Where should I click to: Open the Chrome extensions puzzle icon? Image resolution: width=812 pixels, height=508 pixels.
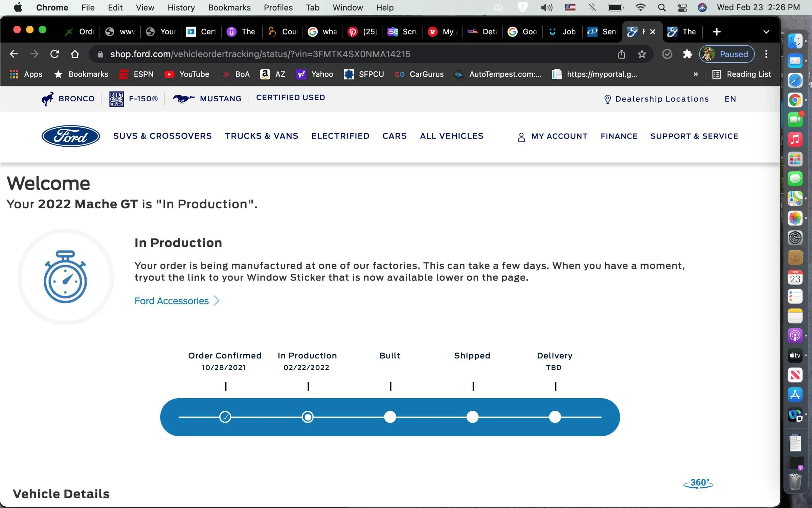687,54
